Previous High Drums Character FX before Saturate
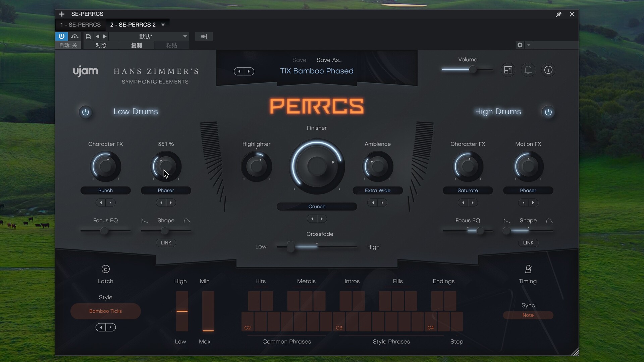 point(463,202)
